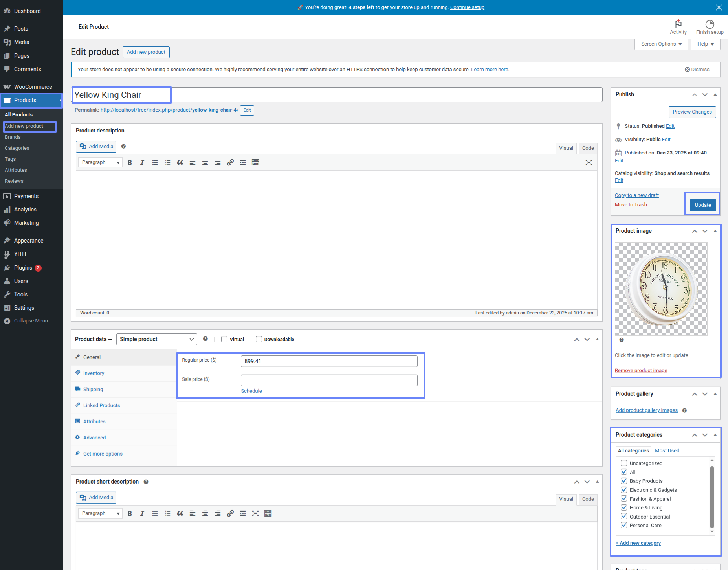This screenshot has height=570, width=728.
Task: Check the Downloadable checkbox
Action: [259, 340]
